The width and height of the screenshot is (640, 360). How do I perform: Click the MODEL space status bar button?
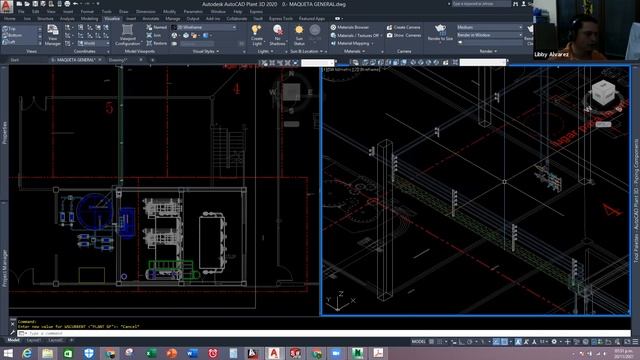[418, 342]
